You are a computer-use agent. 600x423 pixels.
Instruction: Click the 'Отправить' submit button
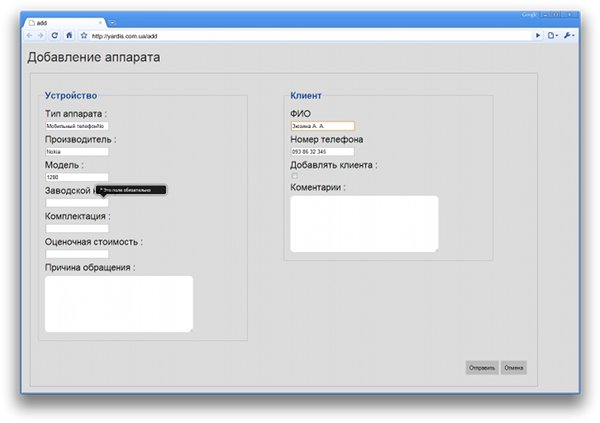[x=481, y=367]
